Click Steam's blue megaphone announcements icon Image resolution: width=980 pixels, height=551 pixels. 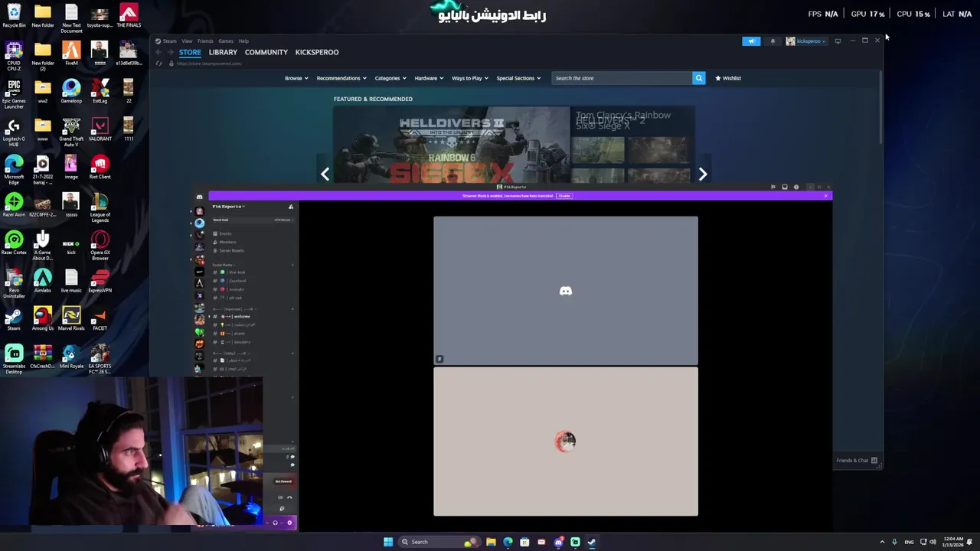click(751, 41)
